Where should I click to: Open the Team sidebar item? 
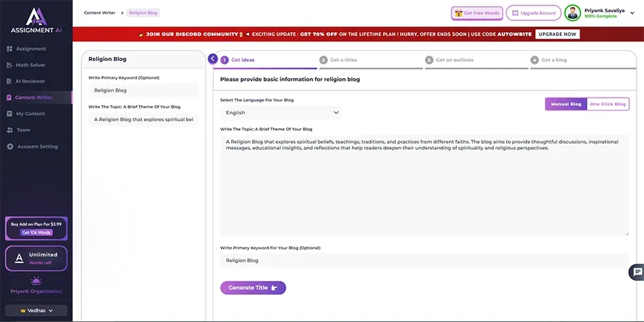click(x=23, y=130)
